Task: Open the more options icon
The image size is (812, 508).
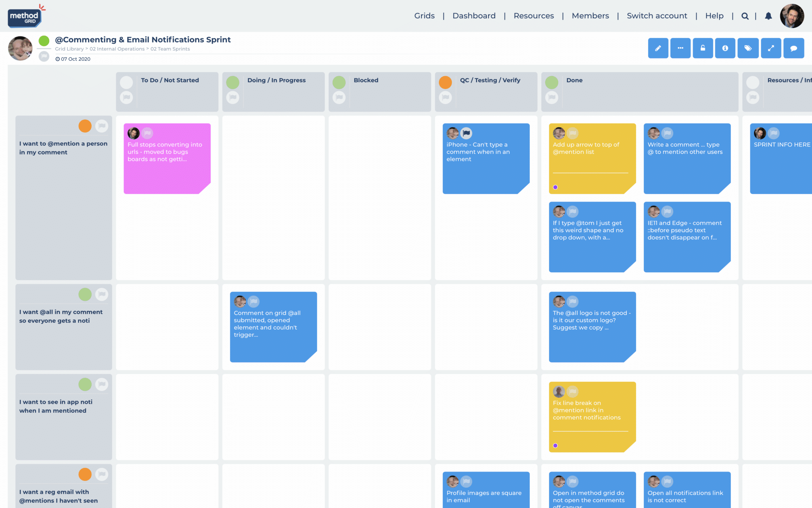Action: click(x=680, y=48)
